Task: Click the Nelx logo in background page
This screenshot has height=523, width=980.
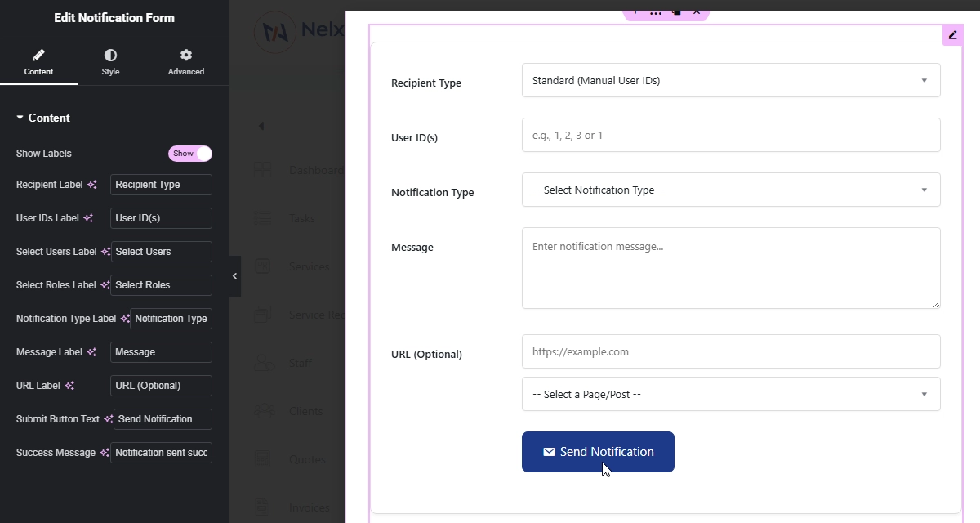Action: (299, 33)
